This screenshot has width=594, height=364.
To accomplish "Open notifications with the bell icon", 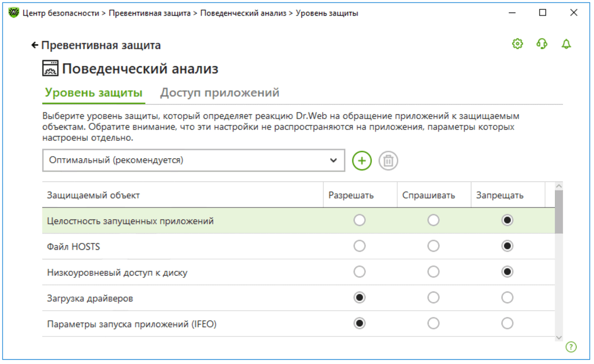I will click(x=566, y=44).
